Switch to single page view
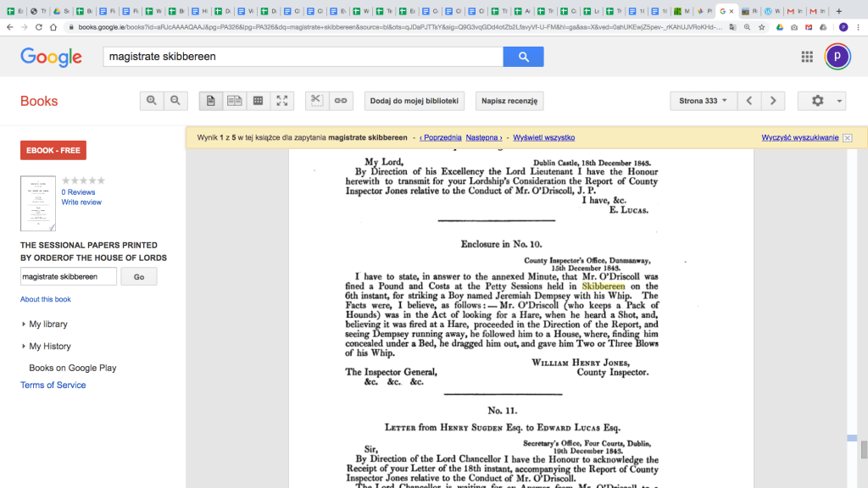Image resolution: width=868 pixels, height=488 pixels. click(x=211, y=101)
